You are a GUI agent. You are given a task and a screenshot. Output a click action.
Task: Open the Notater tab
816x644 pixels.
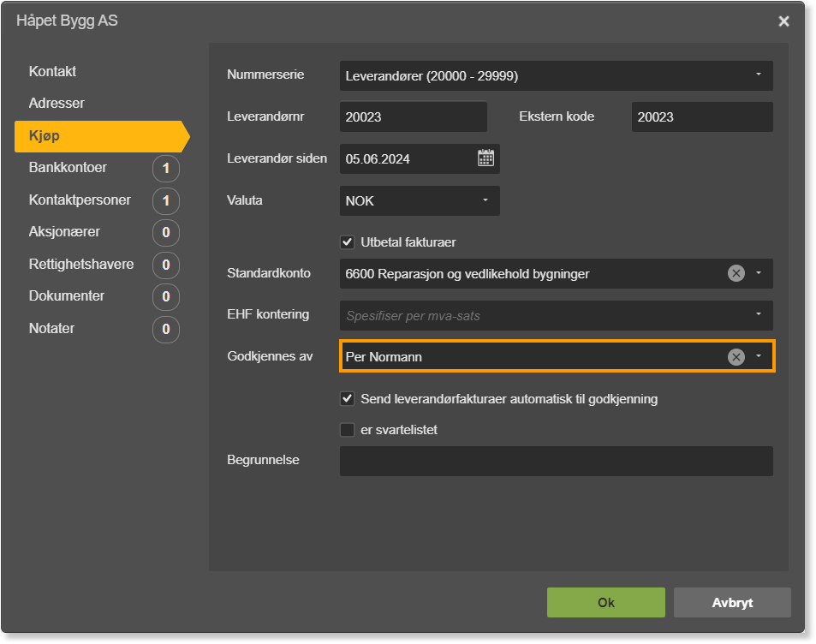[x=51, y=329]
